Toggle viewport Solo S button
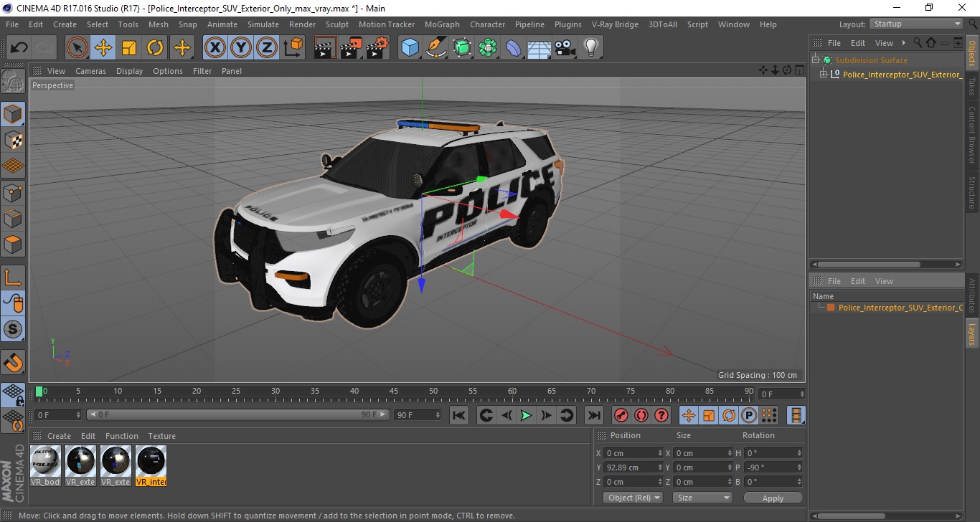 pyautogui.click(x=13, y=329)
